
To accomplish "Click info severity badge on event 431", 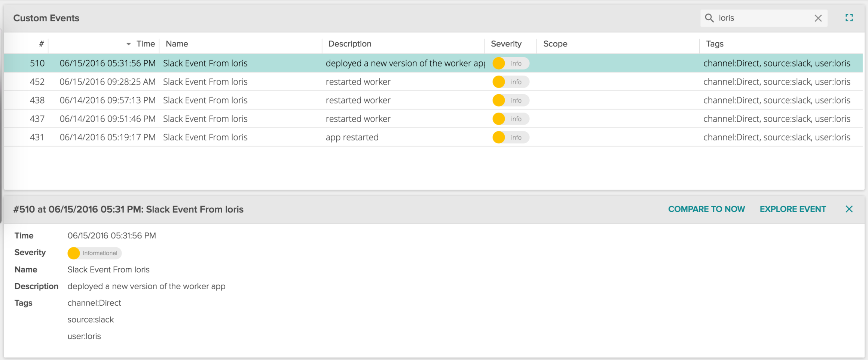I will (x=510, y=137).
